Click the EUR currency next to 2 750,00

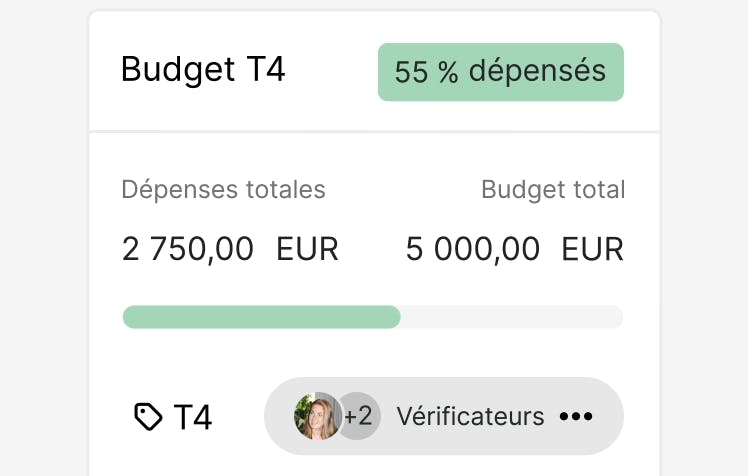coord(307,248)
